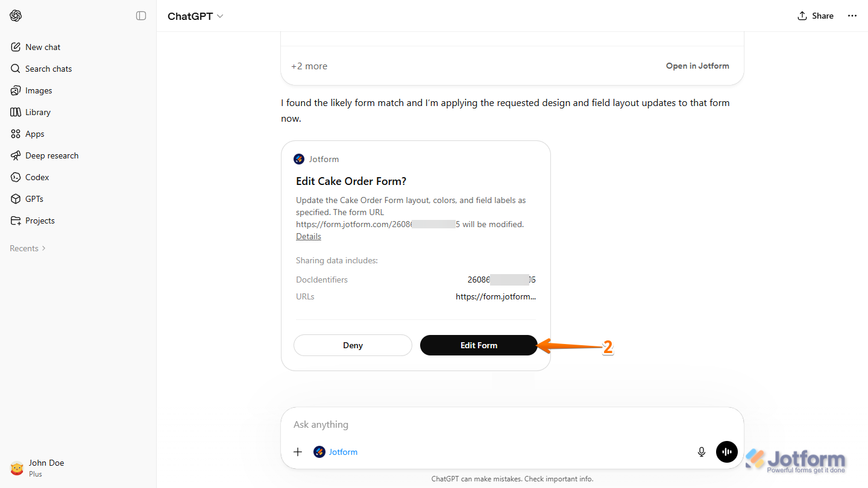868x488 pixels.
Task: Click the Ask anything input field
Action: [x=422, y=424]
